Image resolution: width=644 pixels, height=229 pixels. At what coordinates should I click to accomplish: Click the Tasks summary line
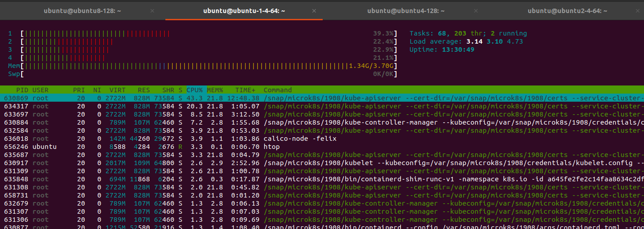tap(468, 33)
